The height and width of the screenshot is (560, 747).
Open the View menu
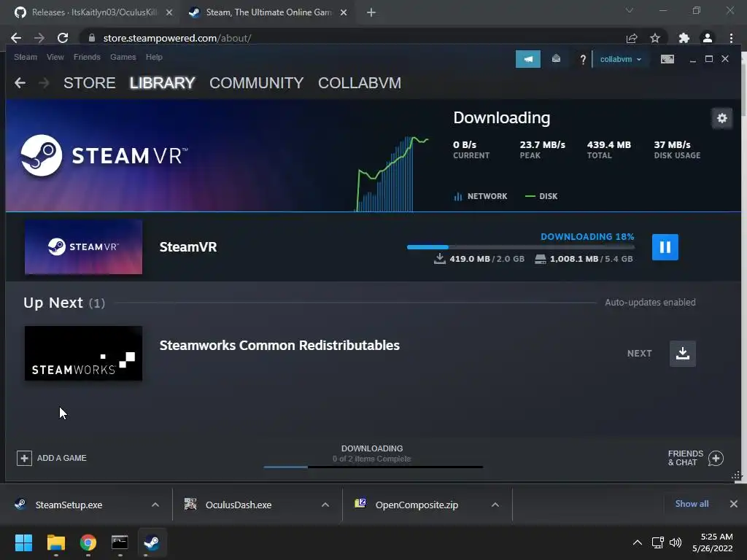pos(55,57)
